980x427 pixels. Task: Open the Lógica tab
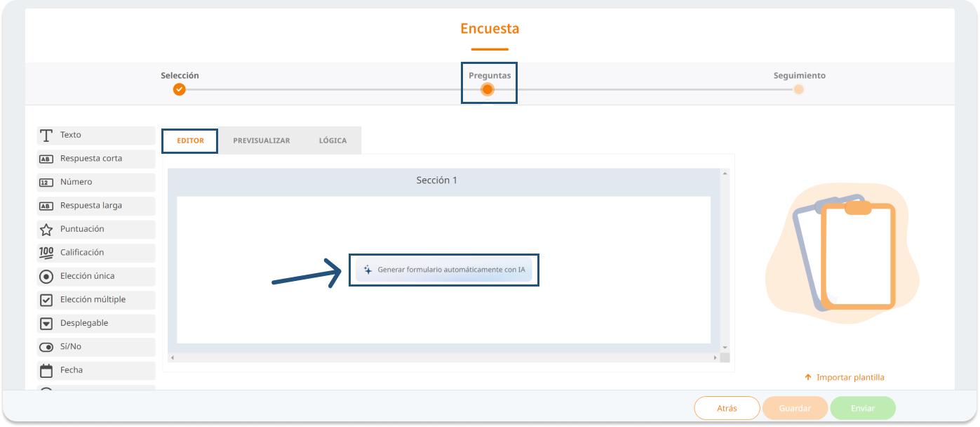click(x=333, y=141)
